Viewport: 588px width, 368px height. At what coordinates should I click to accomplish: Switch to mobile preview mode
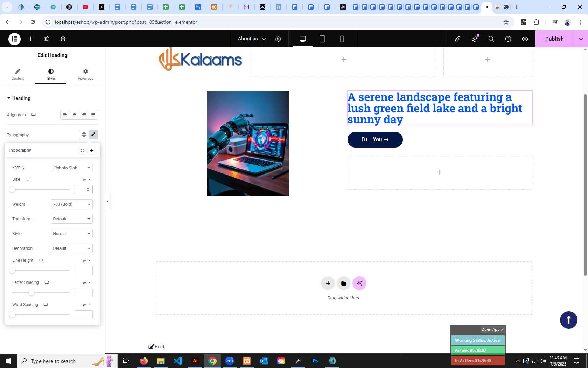[x=342, y=39]
